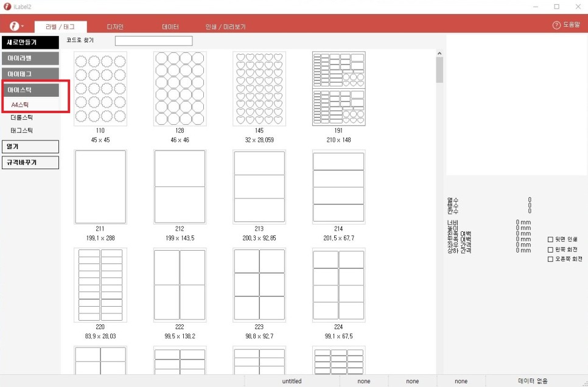Image resolution: width=588 pixels, height=387 pixels.
Task: Click the 도움말 help link
Action: [572, 25]
